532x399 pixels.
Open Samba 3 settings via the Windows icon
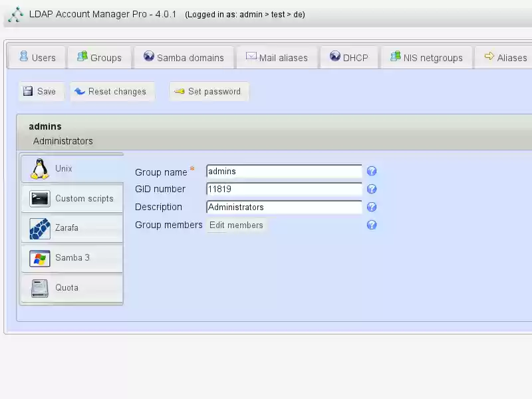pos(39,258)
